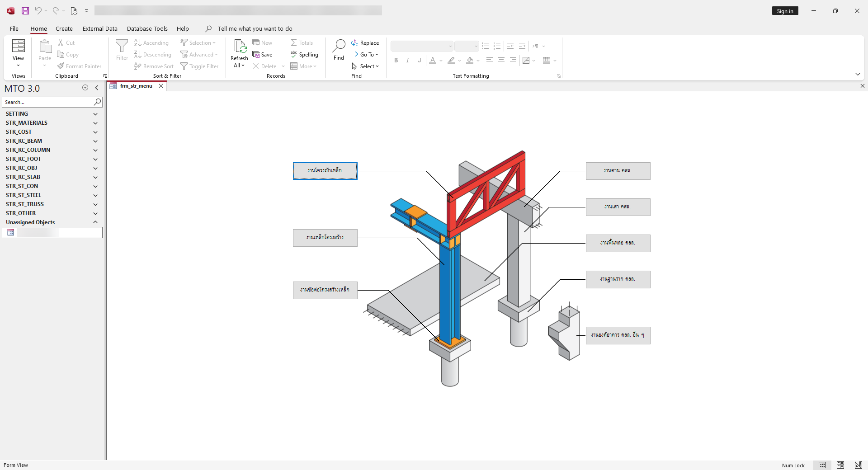Toggle Bold formatting
Screen dimensions: 868x470
(396, 60)
